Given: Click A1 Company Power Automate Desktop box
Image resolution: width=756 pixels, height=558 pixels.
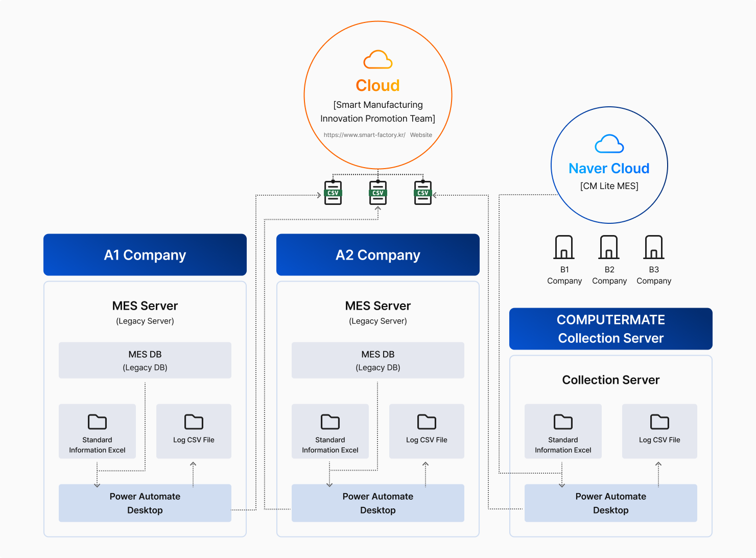Looking at the screenshot, I should 145,503.
